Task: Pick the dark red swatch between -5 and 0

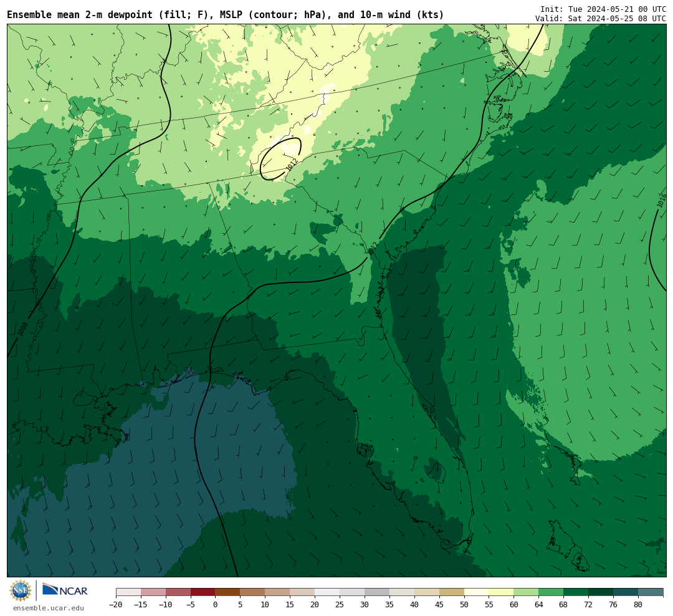Action: coord(203,592)
